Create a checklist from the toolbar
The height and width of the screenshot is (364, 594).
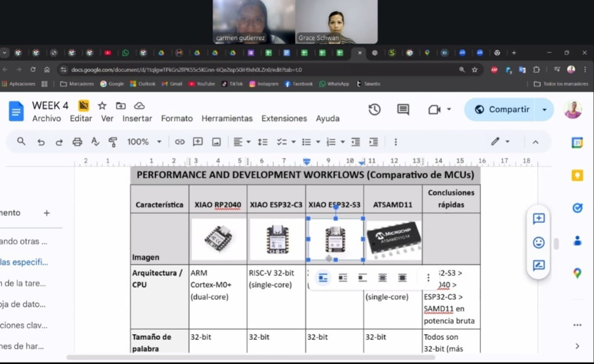(x=282, y=142)
